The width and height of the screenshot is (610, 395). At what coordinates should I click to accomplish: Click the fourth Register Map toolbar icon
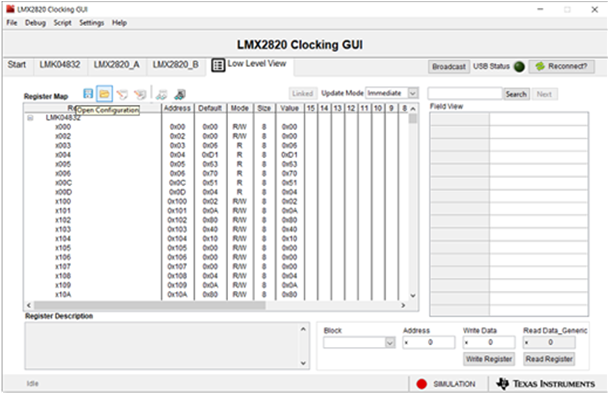point(140,94)
